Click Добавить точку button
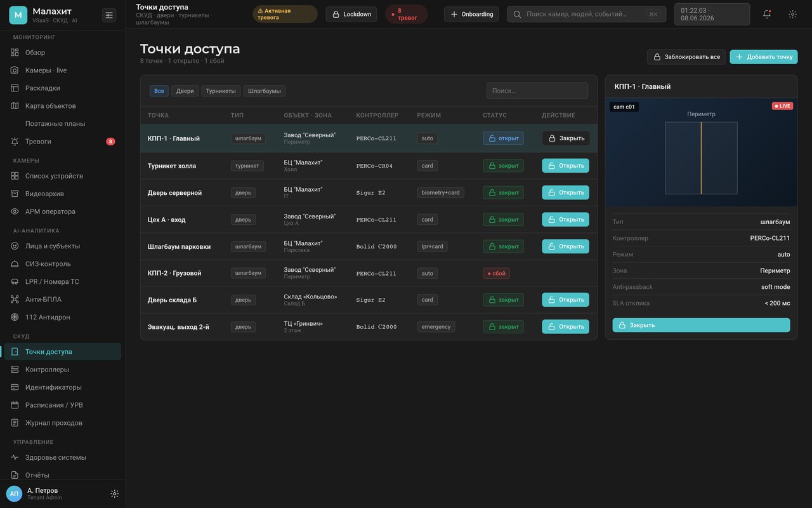The height and width of the screenshot is (508, 812). 764,57
